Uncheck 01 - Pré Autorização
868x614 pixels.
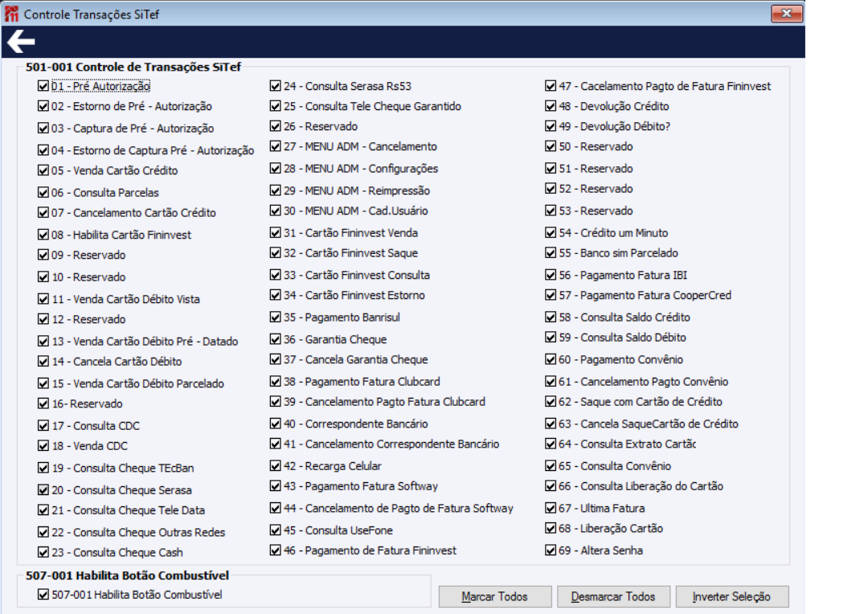pos(43,86)
